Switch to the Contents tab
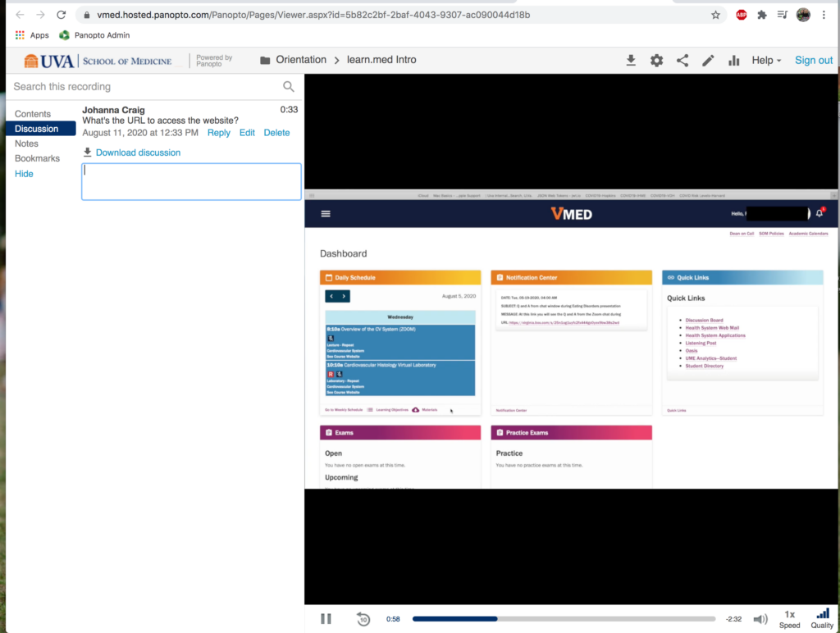Screen dimensions: 840x633 coord(33,114)
